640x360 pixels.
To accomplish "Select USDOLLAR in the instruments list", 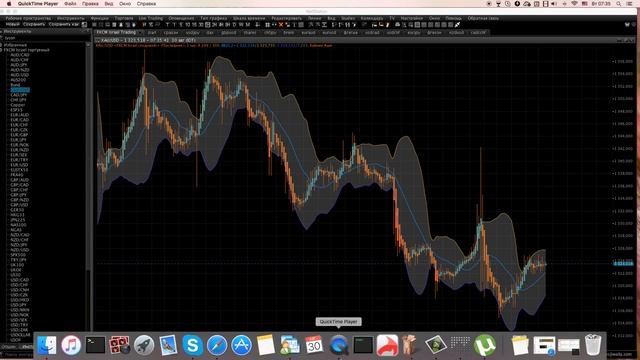I will pyautogui.click(x=20, y=335).
